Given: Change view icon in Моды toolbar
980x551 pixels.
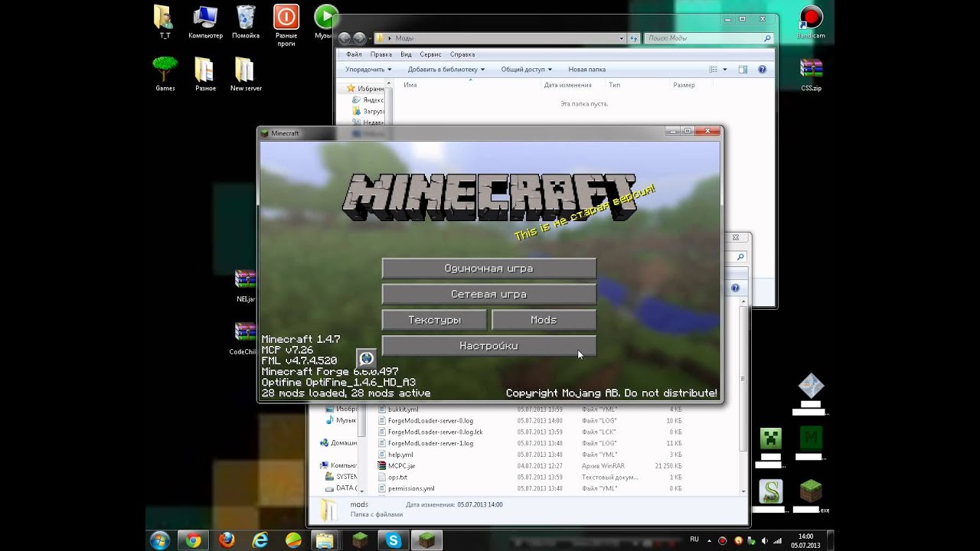Looking at the screenshot, I should pyautogui.click(x=713, y=70).
